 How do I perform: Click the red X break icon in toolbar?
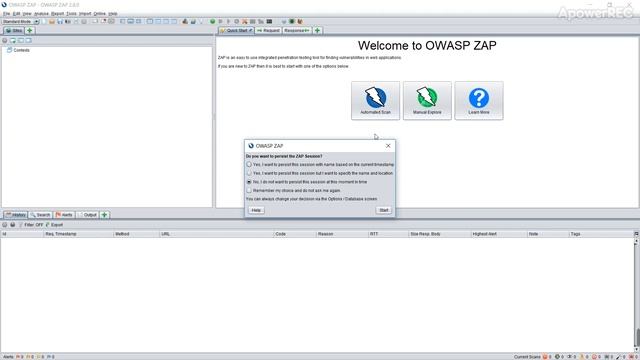(244, 21)
